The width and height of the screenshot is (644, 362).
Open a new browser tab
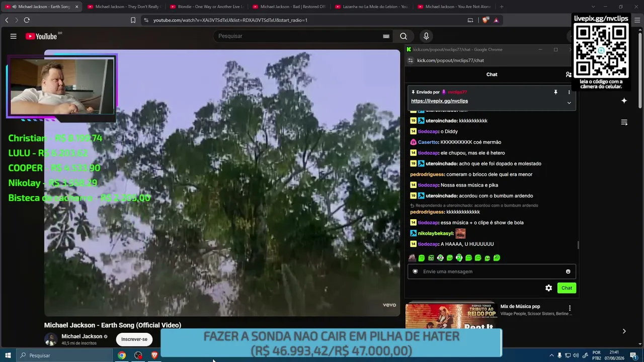tap(502, 7)
